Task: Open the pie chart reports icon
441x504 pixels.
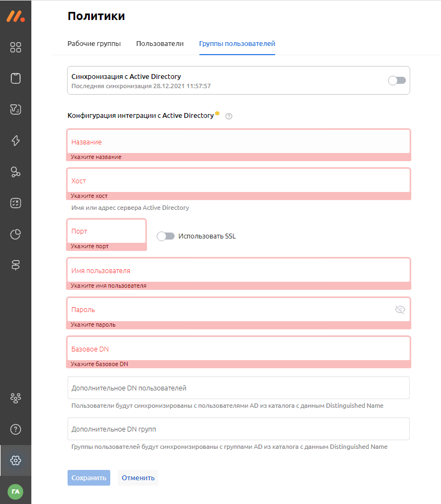Action: 16,234
